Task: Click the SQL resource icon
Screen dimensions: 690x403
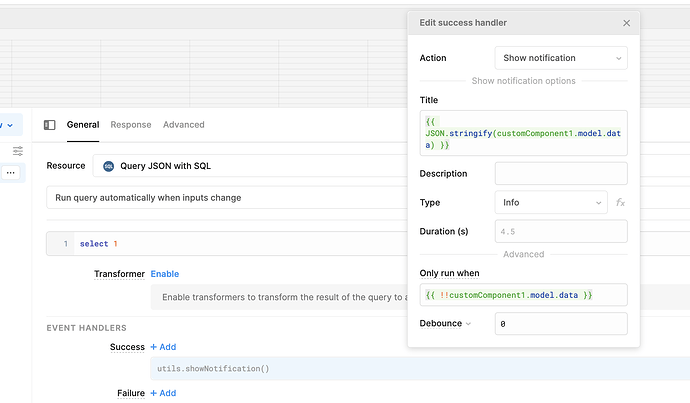Action: [108, 166]
